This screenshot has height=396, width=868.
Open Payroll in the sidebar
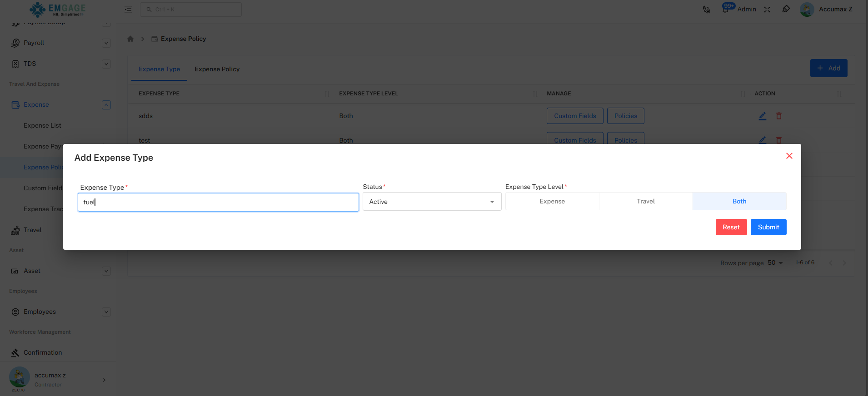[x=34, y=43]
